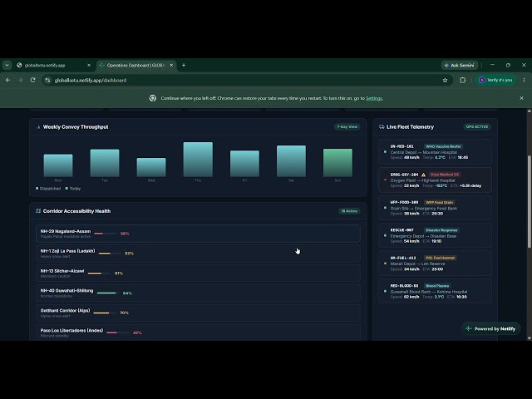Image resolution: width=532 pixels, height=399 pixels.
Task: Click the Friday throughput bar
Action: (x=244, y=164)
